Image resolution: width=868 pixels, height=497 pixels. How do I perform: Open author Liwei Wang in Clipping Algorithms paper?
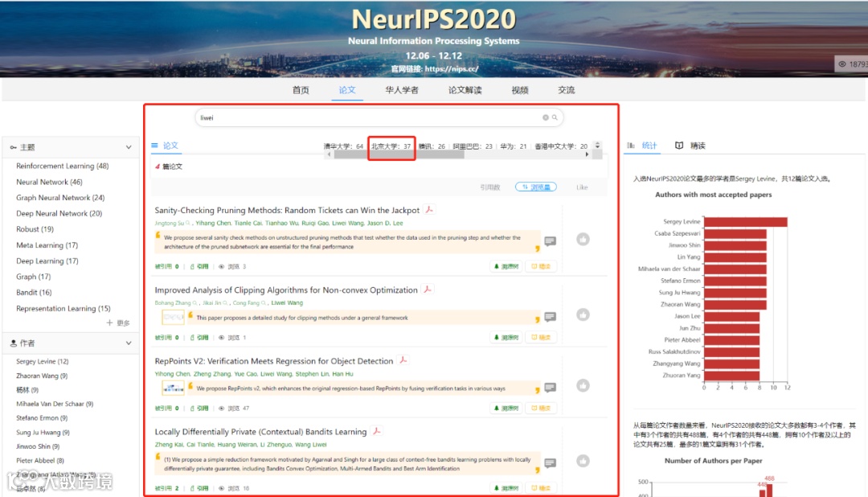[x=287, y=303]
